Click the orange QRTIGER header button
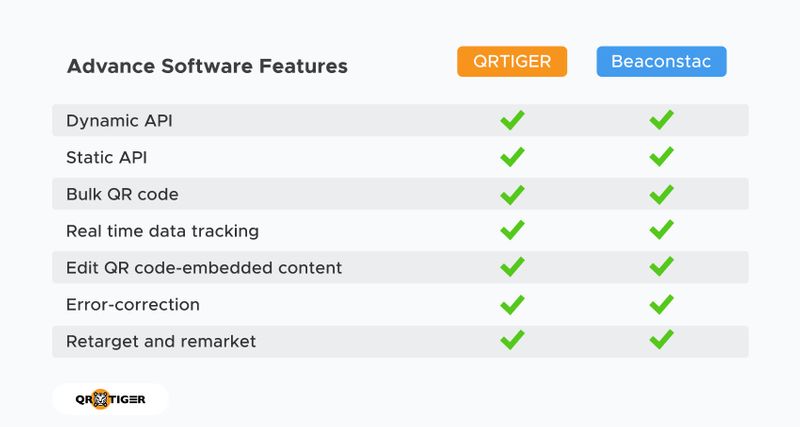 point(512,62)
